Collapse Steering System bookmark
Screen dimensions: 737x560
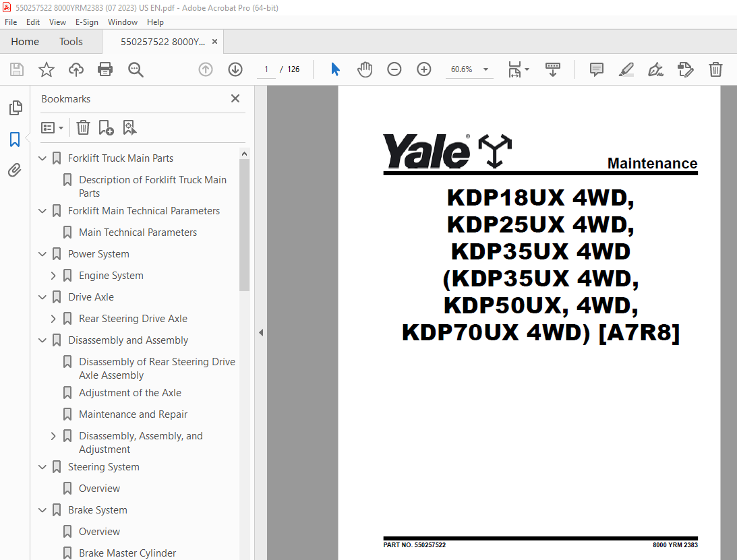point(42,467)
